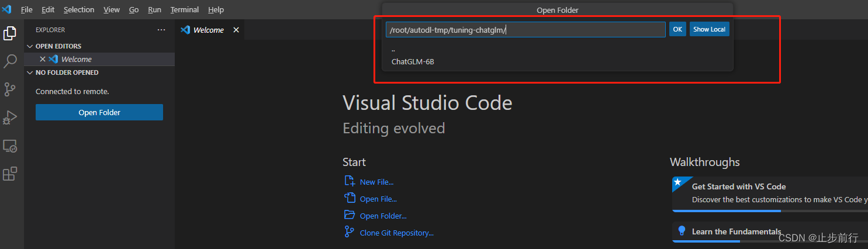Open the Search view in activity bar
Screen dimensions: 868x249
tap(10, 61)
